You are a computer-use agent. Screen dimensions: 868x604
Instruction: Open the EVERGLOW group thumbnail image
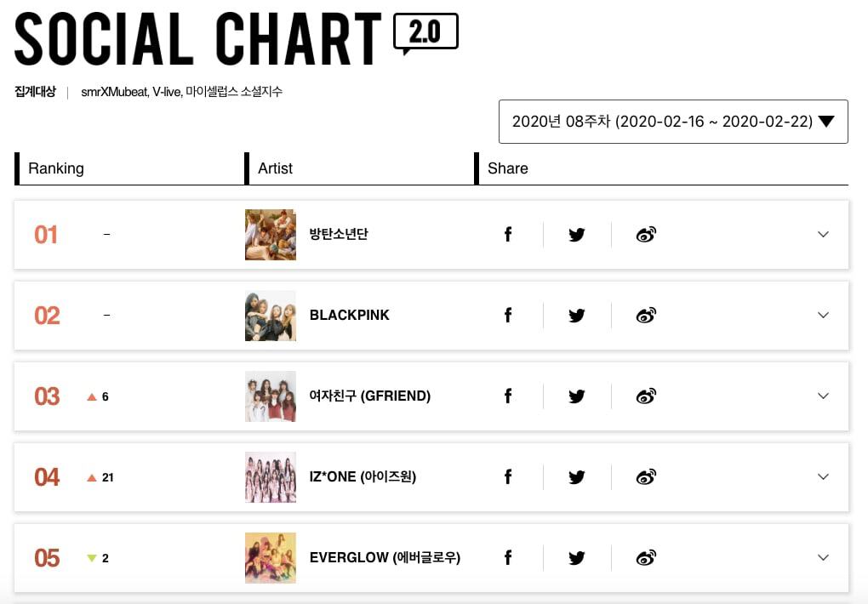pyautogui.click(x=271, y=558)
